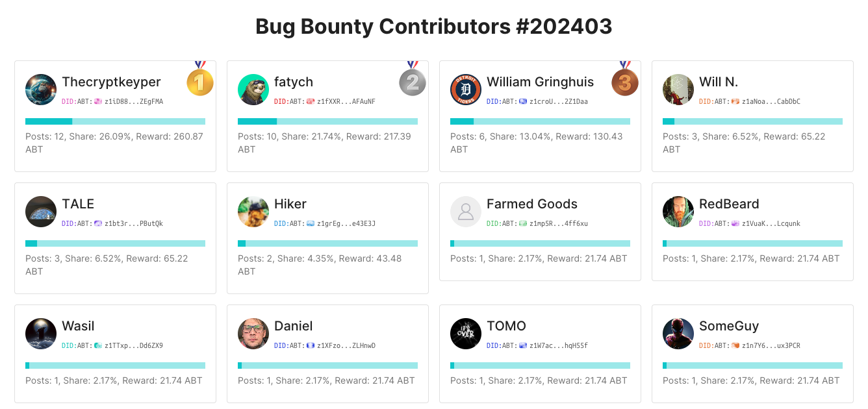Open the Thecryptkeyper contributor name
The width and height of the screenshot is (868, 409).
pyautogui.click(x=111, y=82)
